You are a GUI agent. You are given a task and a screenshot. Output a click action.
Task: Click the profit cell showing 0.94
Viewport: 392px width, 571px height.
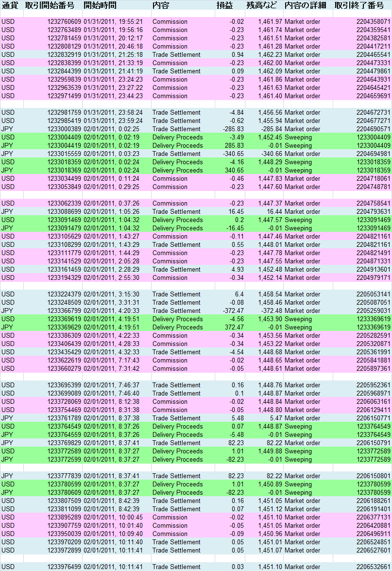pyautogui.click(x=238, y=55)
